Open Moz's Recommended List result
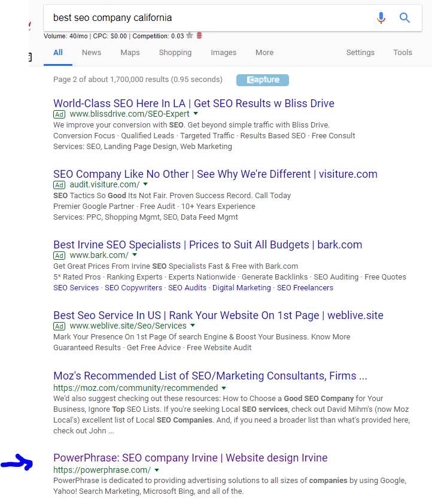 210,376
